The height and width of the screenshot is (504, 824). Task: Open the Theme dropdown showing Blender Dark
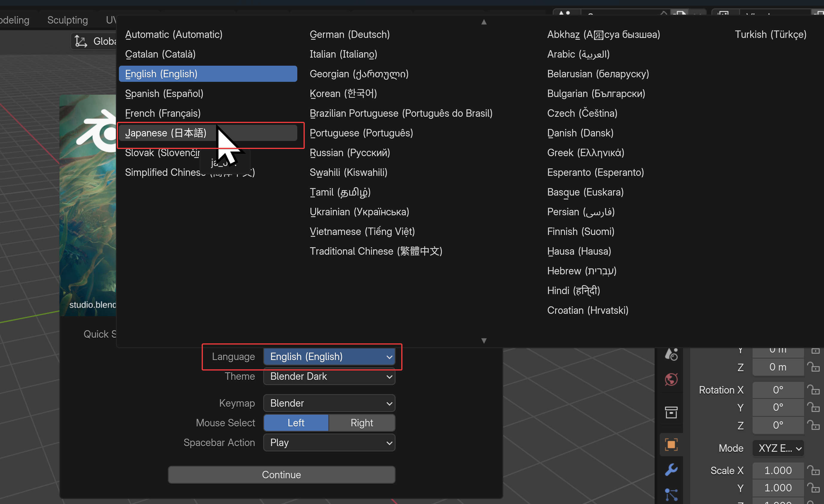click(x=329, y=376)
